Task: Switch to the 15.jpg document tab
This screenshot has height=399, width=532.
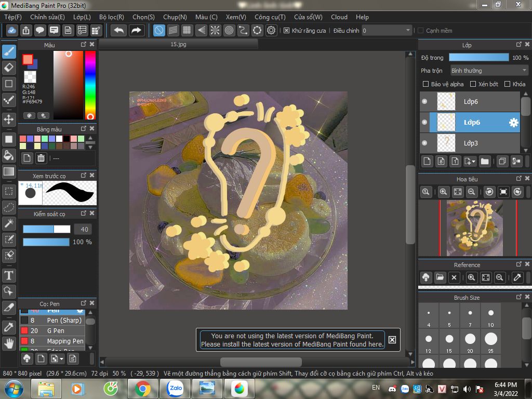Action: click(179, 44)
